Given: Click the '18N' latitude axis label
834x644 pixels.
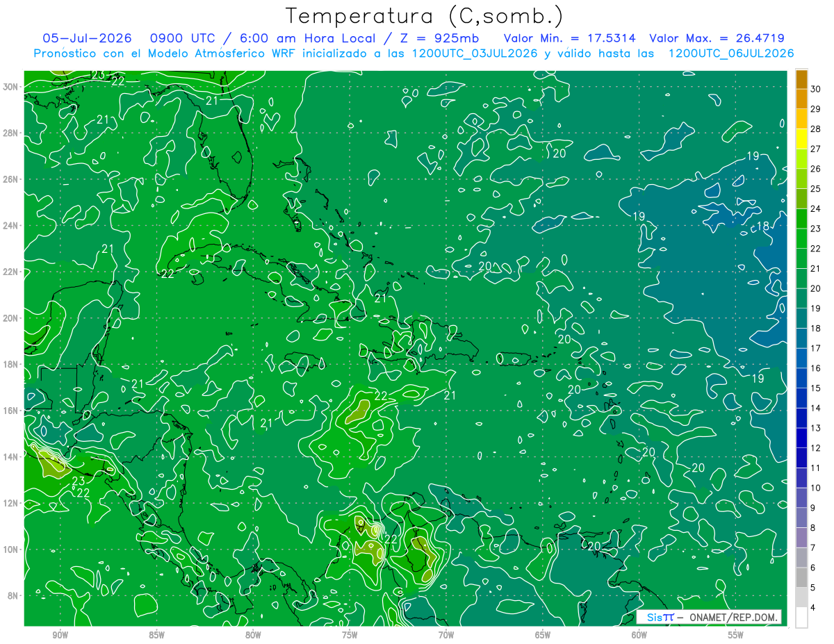Looking at the screenshot, I should click(x=11, y=364).
